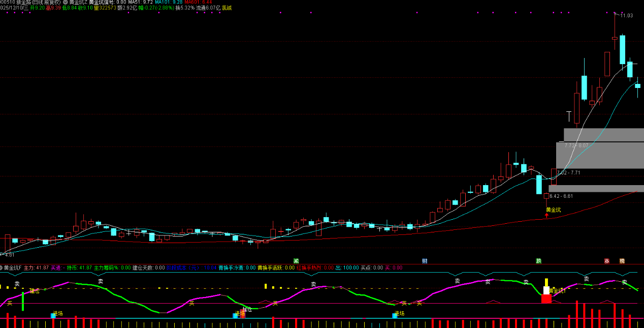644x328 pixels.
Task: Click the 出: 100.00 indicator value
Action: (347, 267)
